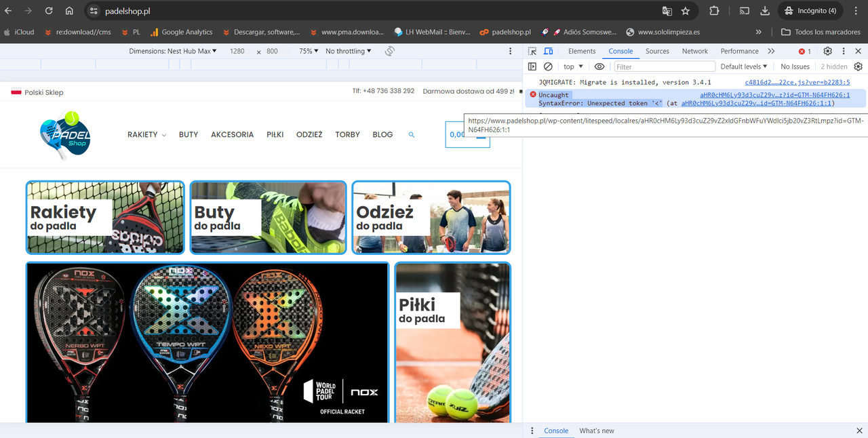The image size is (868, 438).
Task: Open the c4816d2…22ce.js source link
Action: 797,82
